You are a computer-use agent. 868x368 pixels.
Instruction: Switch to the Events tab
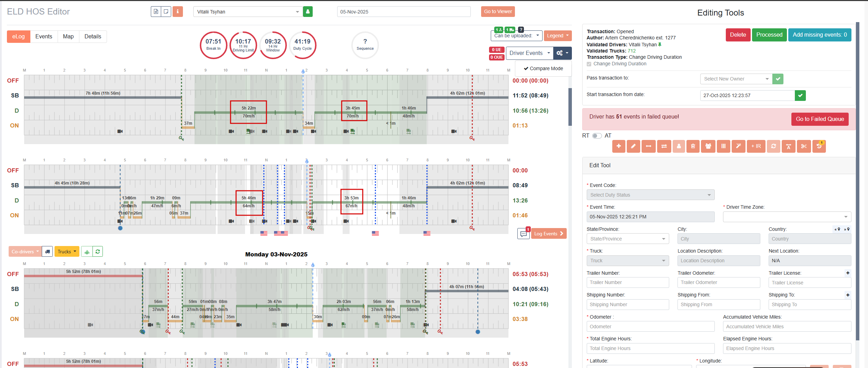[44, 37]
